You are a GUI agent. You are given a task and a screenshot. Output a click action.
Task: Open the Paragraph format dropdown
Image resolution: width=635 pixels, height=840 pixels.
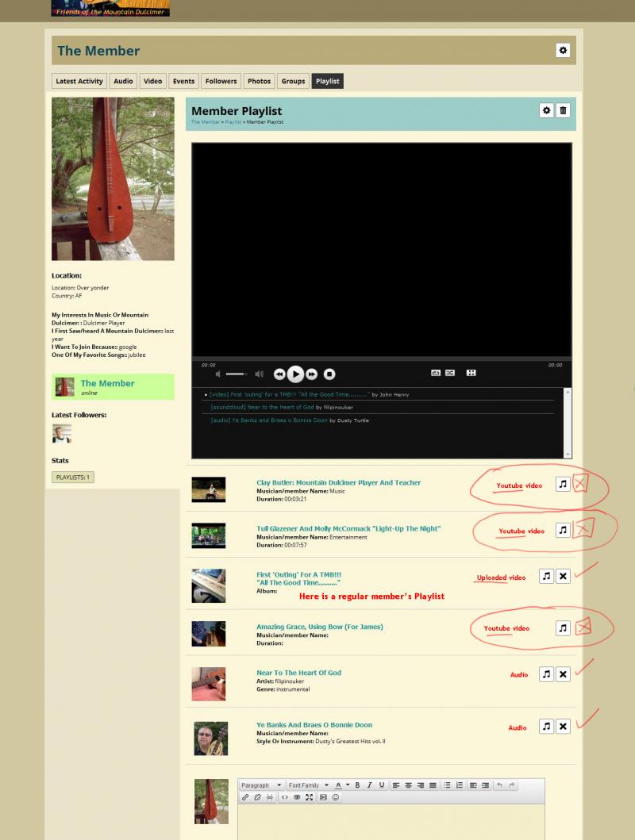coord(261,785)
